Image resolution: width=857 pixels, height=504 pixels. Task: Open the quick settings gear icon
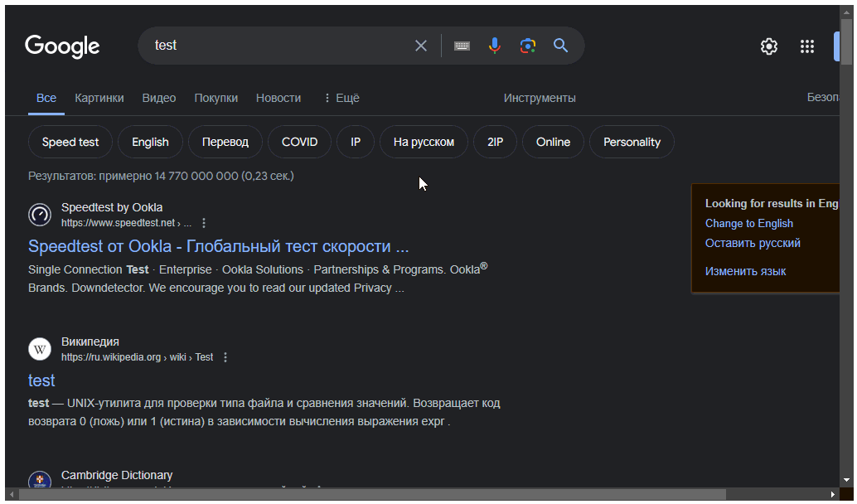(x=769, y=46)
